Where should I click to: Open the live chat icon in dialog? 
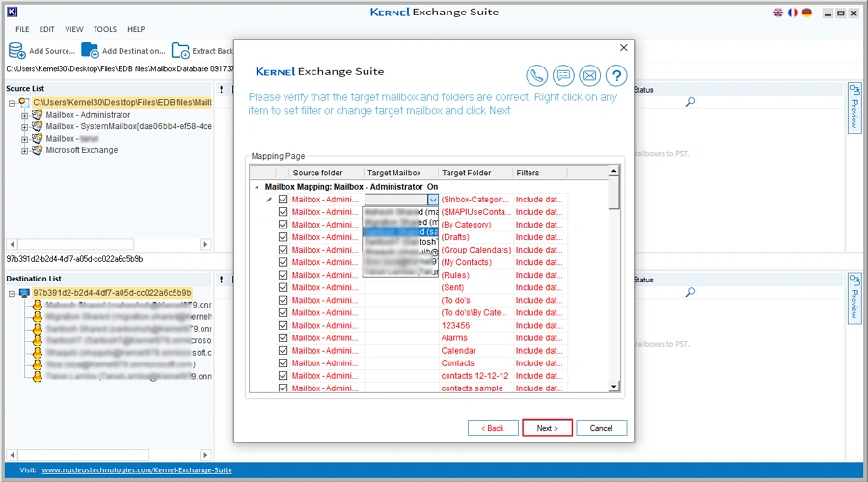[x=563, y=76]
